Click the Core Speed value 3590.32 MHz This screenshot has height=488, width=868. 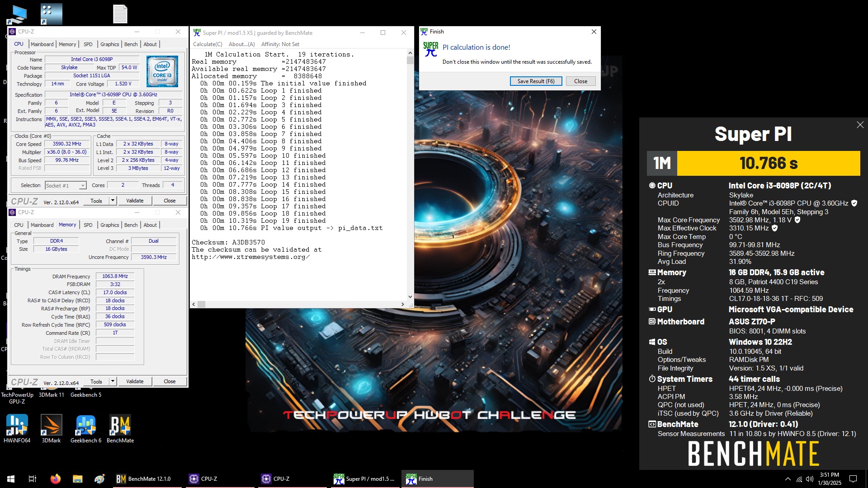click(67, 144)
